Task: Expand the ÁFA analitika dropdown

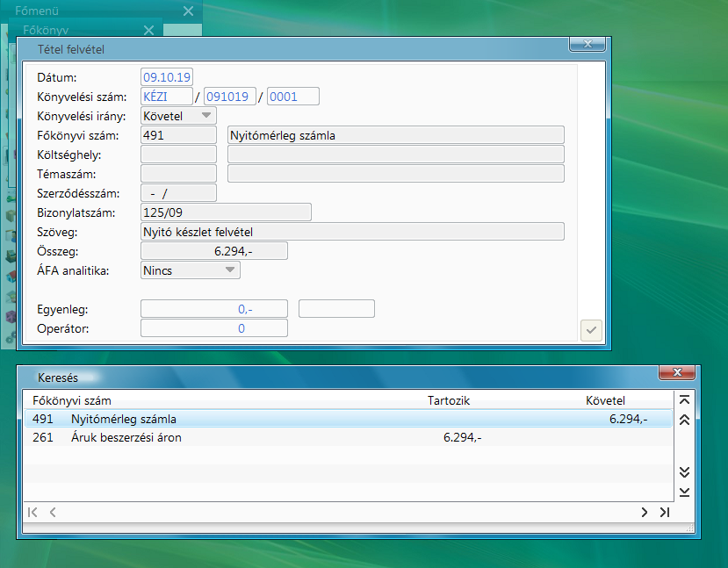Action: click(x=229, y=270)
